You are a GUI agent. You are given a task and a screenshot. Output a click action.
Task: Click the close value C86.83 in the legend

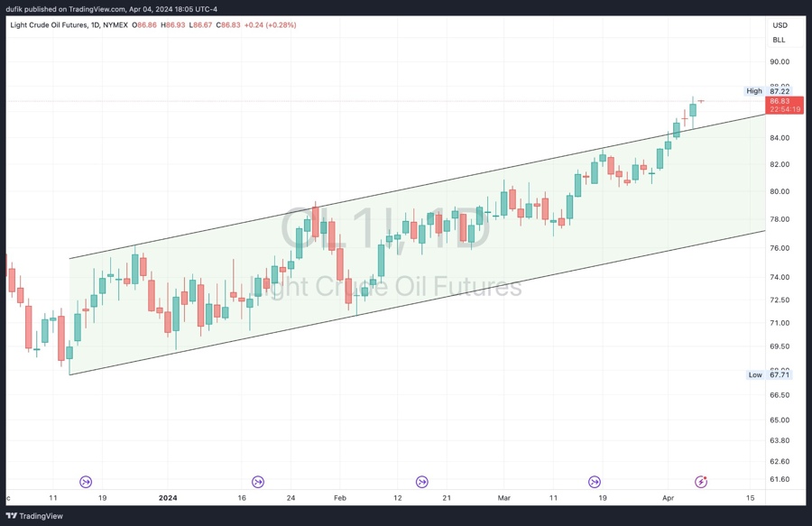228,25
